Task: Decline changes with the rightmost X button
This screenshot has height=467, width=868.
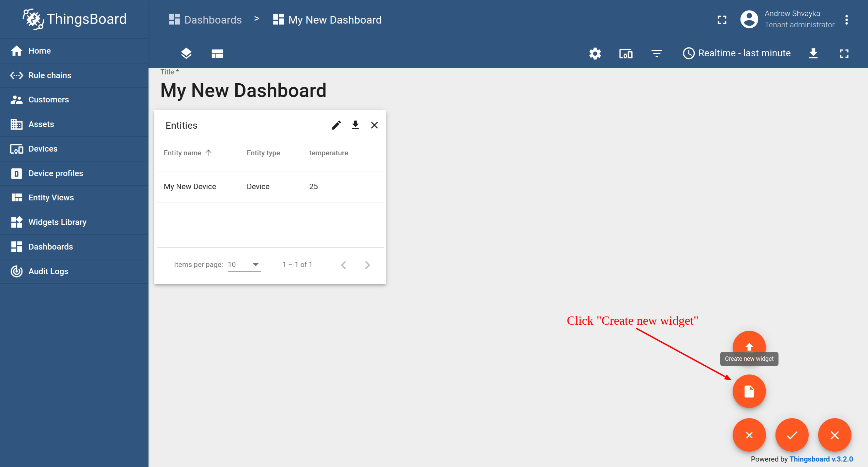Action: pyautogui.click(x=835, y=435)
